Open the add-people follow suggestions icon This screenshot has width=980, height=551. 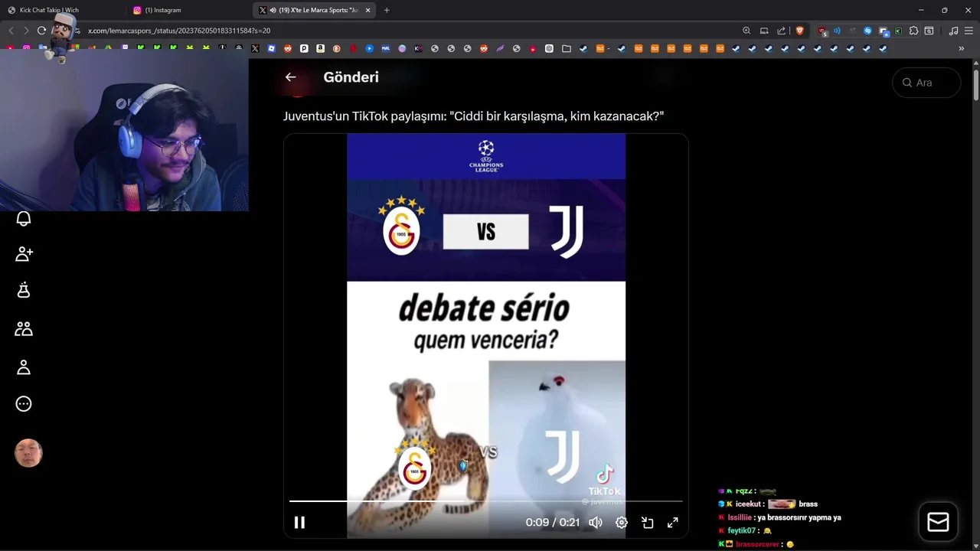pos(24,253)
